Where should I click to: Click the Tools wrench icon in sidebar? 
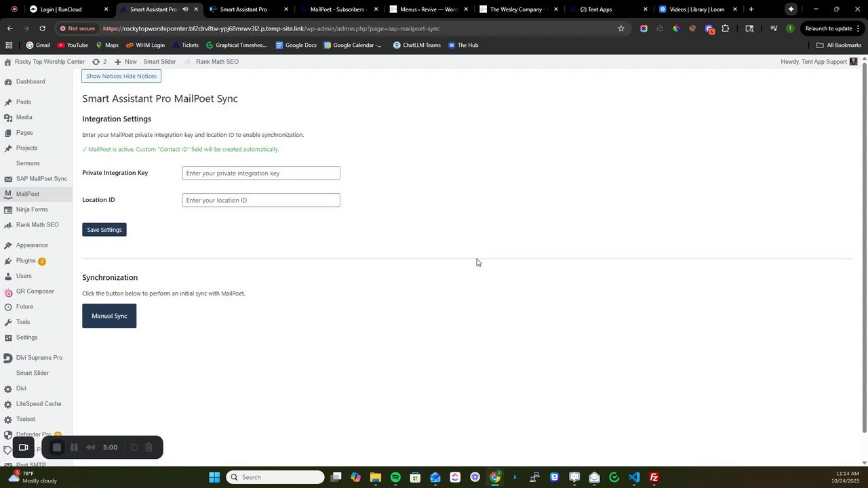8,323
